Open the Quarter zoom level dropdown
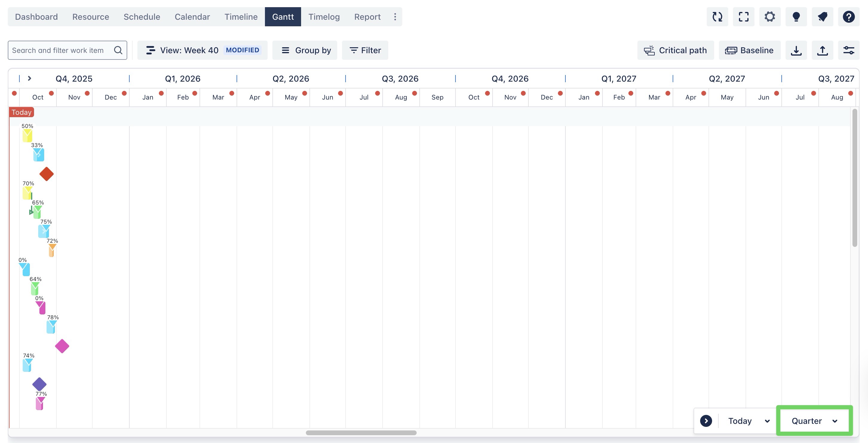 pyautogui.click(x=814, y=420)
